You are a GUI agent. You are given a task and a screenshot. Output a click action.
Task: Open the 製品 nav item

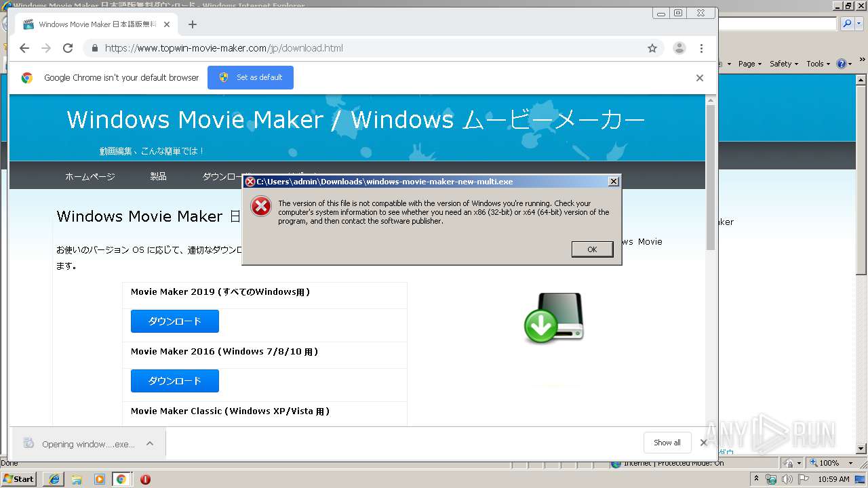click(158, 176)
